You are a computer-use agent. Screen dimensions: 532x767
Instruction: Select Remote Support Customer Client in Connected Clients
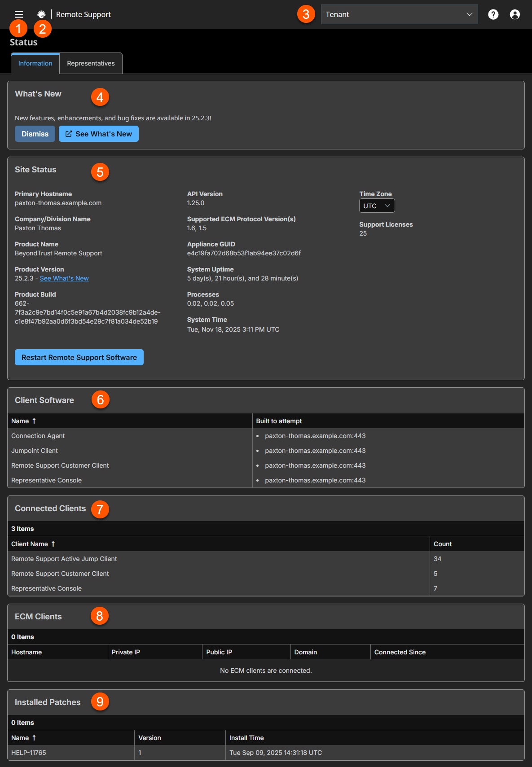[266, 574]
